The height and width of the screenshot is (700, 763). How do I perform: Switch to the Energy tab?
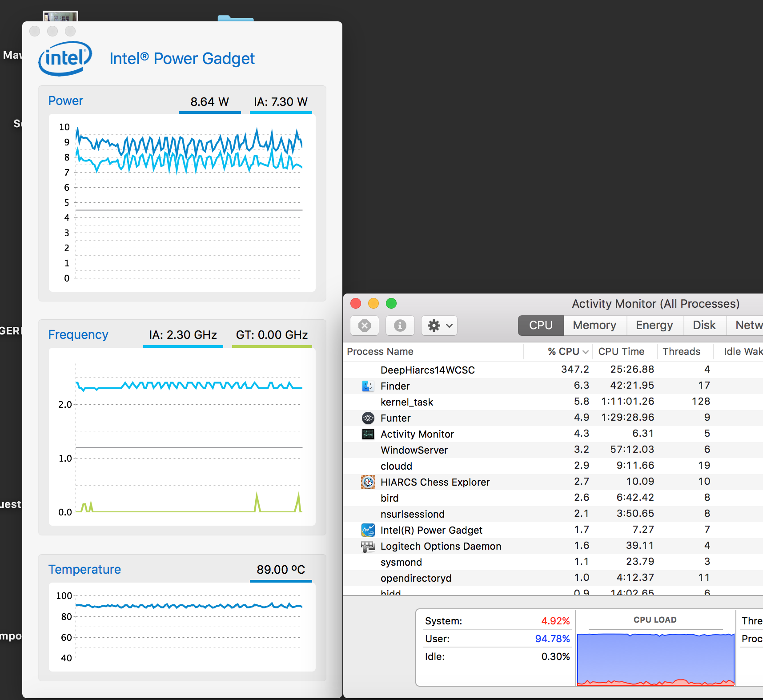(x=655, y=325)
